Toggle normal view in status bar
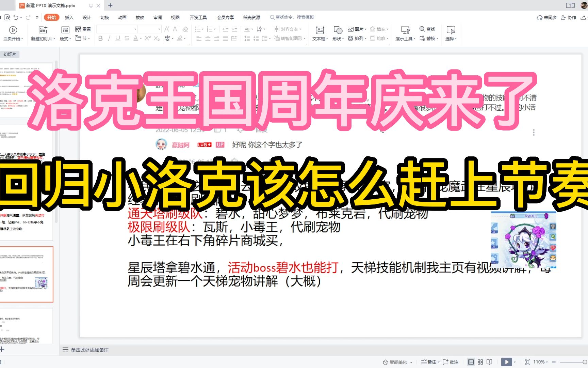Screen dimensions: 588x368 (471, 362)
